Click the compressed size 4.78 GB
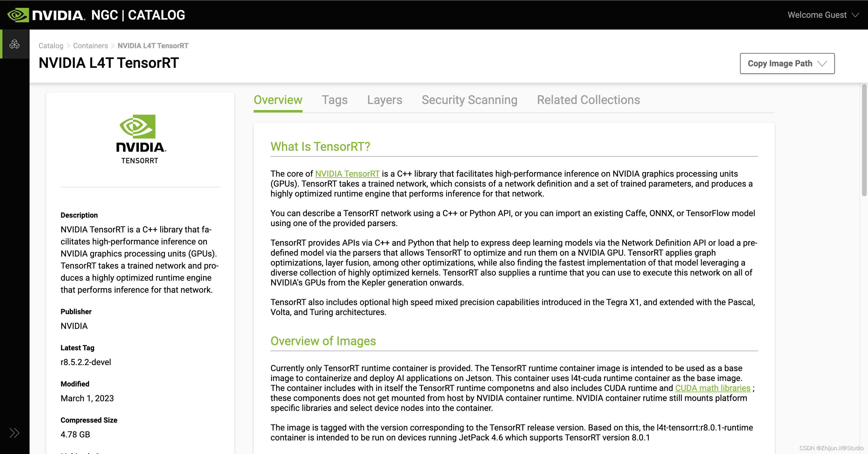868x454 pixels. 75,434
